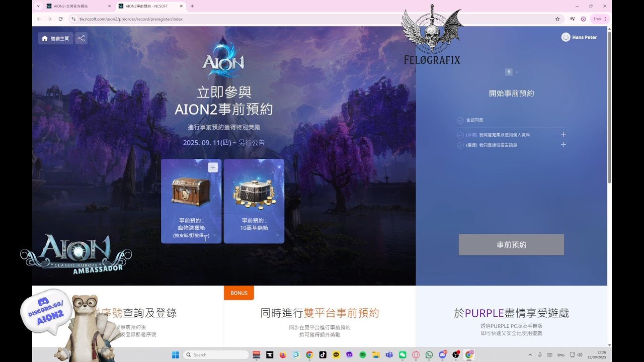644x362 pixels.
Task: Expand the 寵物選擇箱 reward card plus
Action: point(213,167)
